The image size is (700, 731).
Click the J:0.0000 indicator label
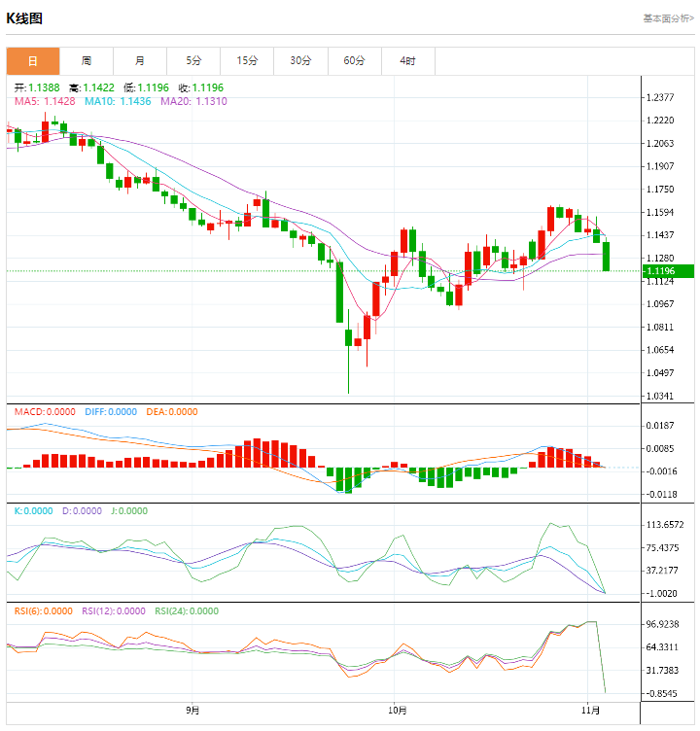pos(129,511)
